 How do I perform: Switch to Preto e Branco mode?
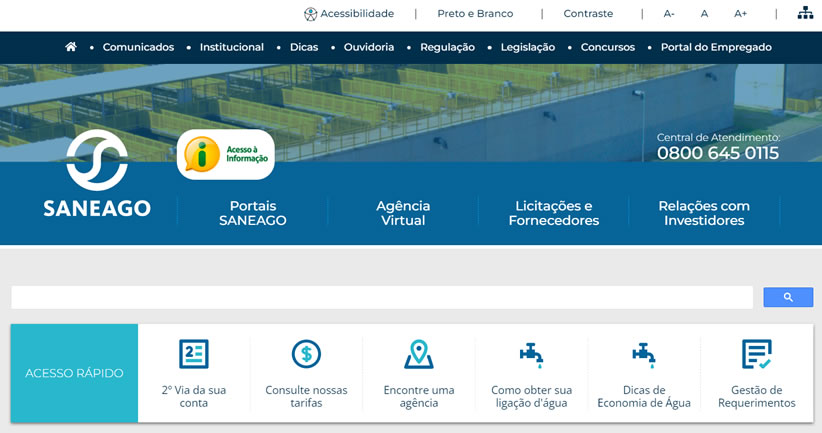click(x=475, y=14)
